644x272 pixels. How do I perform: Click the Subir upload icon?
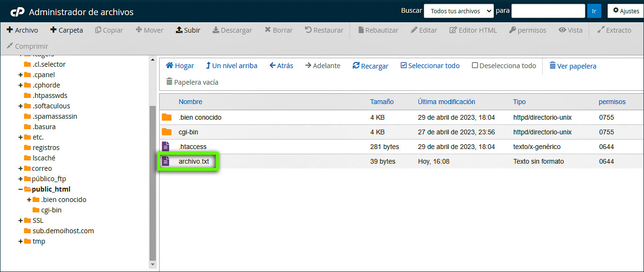pos(179,30)
